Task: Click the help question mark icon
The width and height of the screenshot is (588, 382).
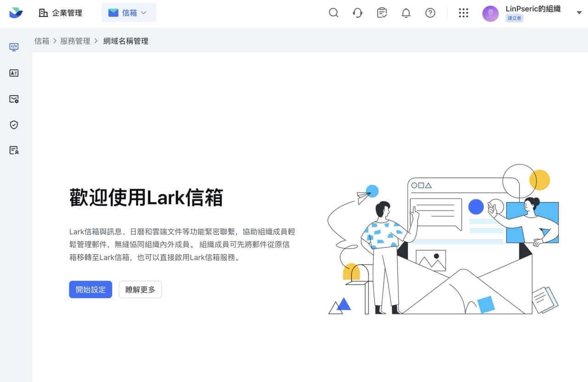Action: coord(430,13)
